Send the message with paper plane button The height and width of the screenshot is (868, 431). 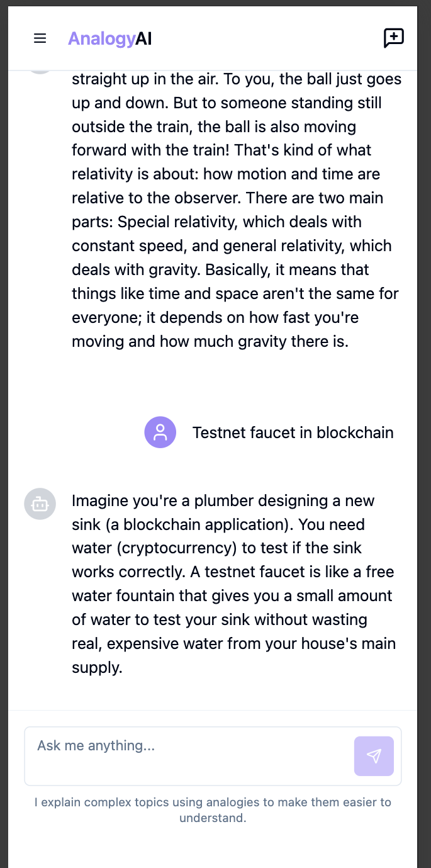click(374, 756)
